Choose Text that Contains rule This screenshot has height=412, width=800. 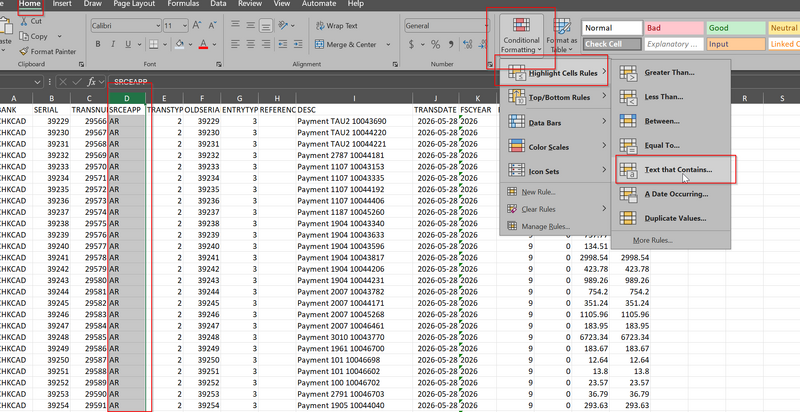coord(671,170)
